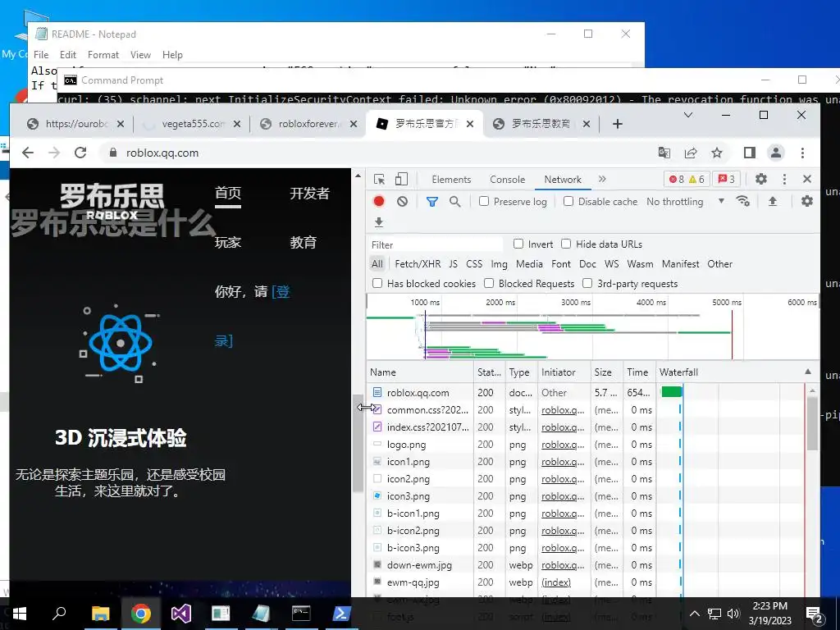The image size is (840, 630).
Task: Check 3rd-party requests checkbox
Action: (587, 283)
